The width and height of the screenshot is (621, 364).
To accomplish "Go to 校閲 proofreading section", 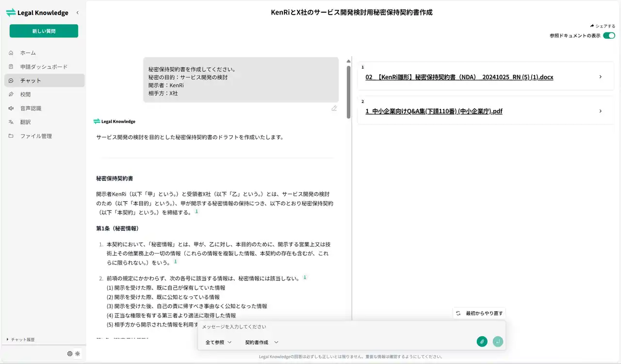I will (25, 95).
